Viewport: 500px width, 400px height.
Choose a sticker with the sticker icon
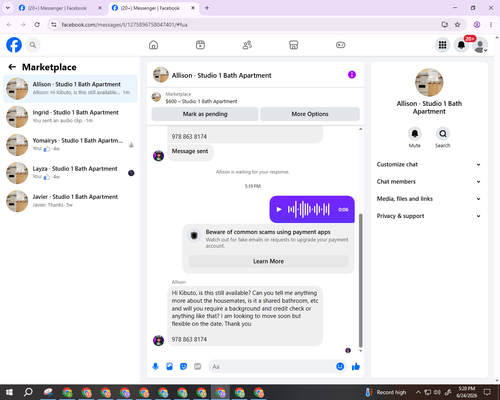[183, 367]
